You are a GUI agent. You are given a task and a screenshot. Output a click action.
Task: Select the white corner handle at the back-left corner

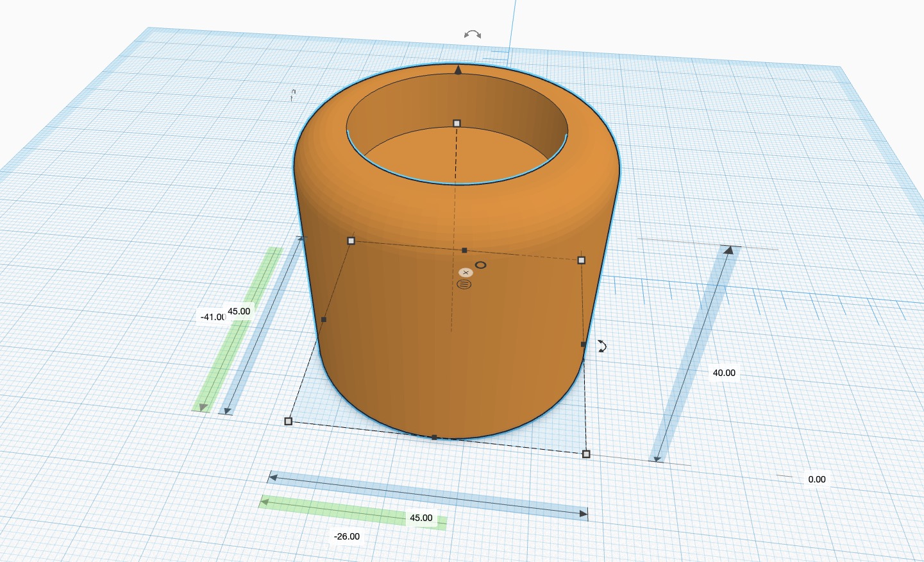coord(351,241)
